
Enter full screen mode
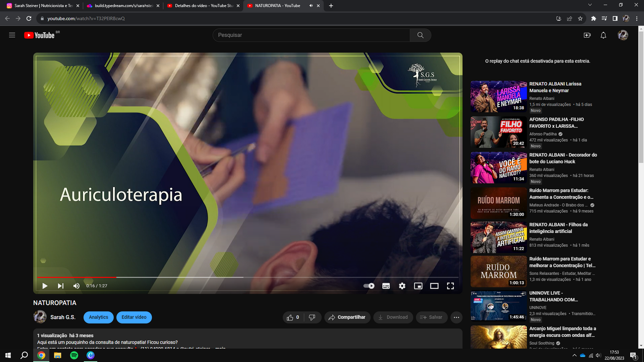(x=450, y=286)
